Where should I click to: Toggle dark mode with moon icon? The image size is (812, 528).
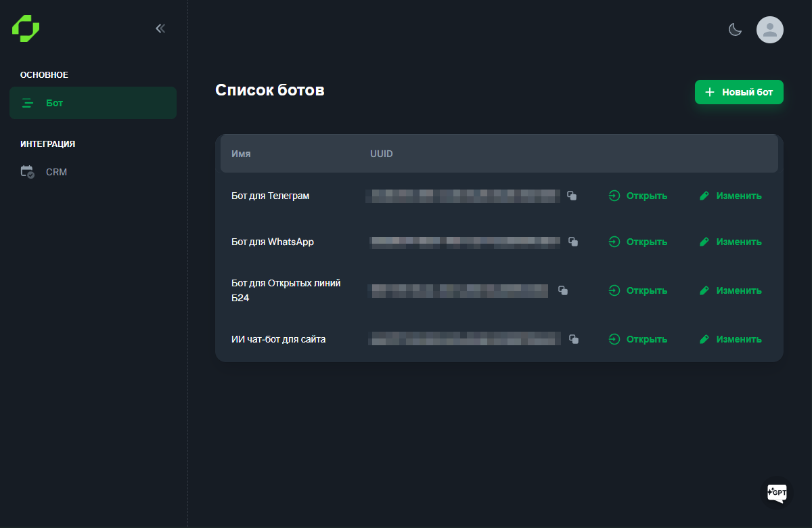735,30
